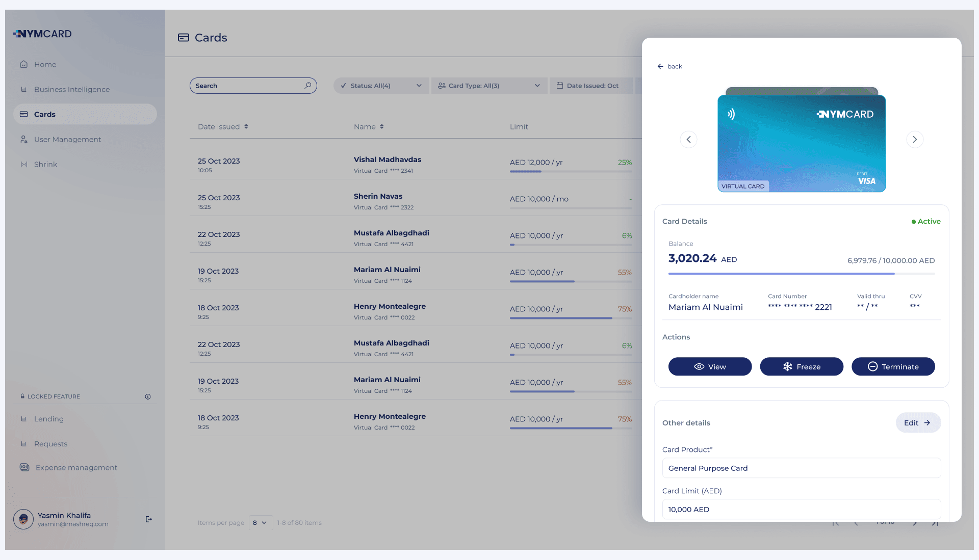Viewport: 979px width, 560px height.
Task: Show previous card with left arrow
Action: click(688, 140)
